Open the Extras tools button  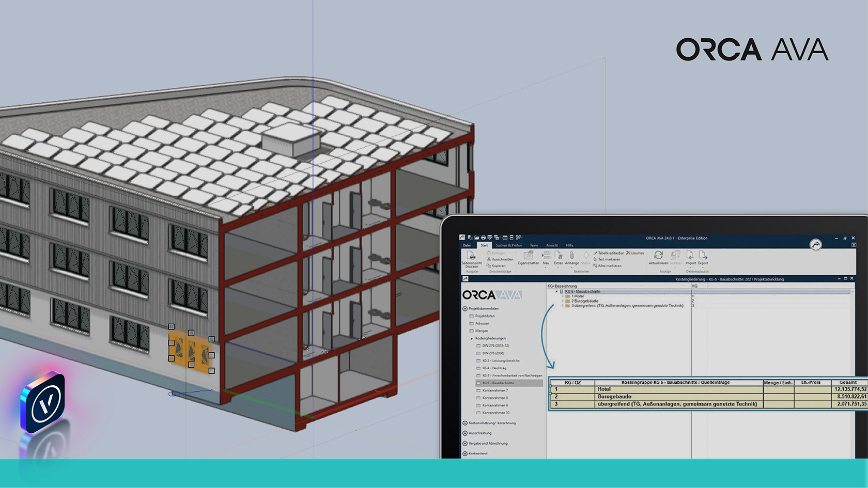[x=559, y=258]
